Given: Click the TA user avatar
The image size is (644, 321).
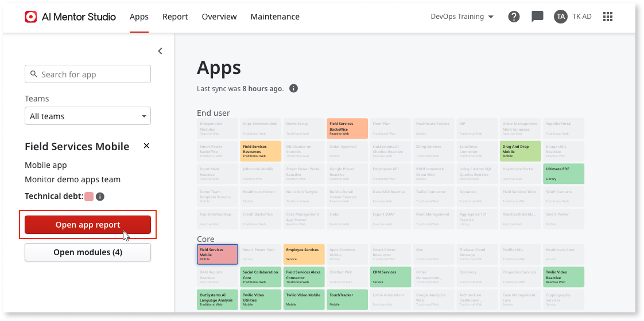Looking at the screenshot, I should tap(560, 17).
